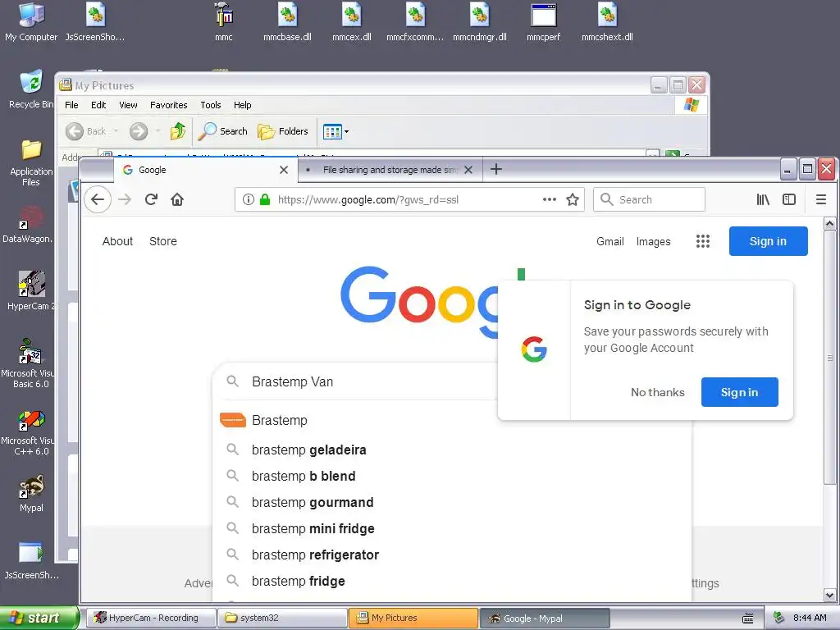Open Application Files folder on desktop
This screenshot has width=840, height=630.
31,163
